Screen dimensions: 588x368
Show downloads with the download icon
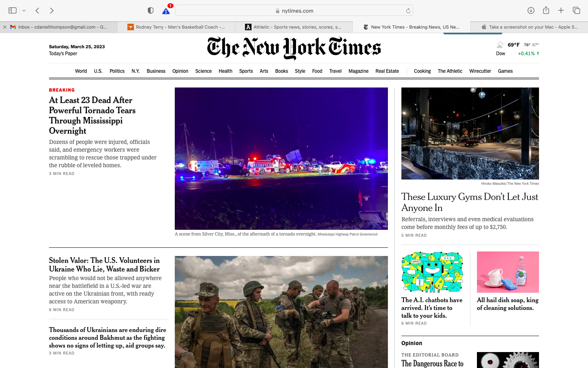click(x=531, y=11)
